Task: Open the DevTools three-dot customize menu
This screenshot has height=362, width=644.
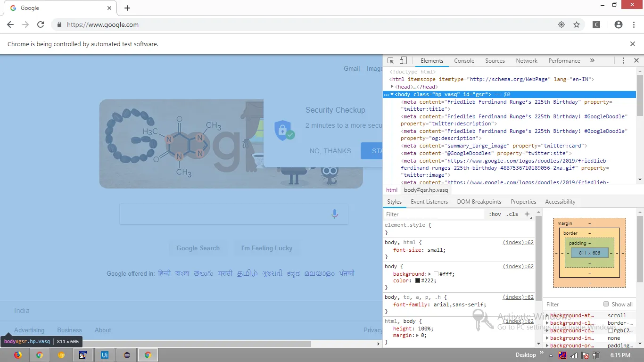Action: pyautogui.click(x=623, y=61)
